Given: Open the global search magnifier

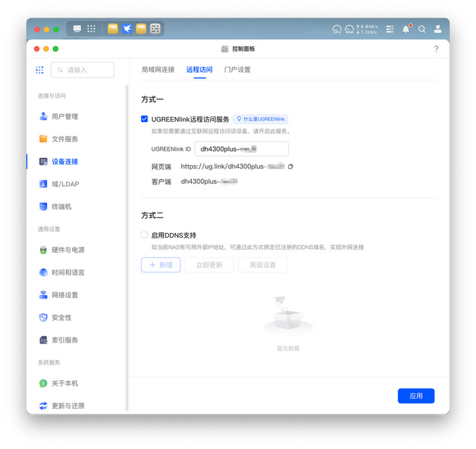Looking at the screenshot, I should [422, 29].
